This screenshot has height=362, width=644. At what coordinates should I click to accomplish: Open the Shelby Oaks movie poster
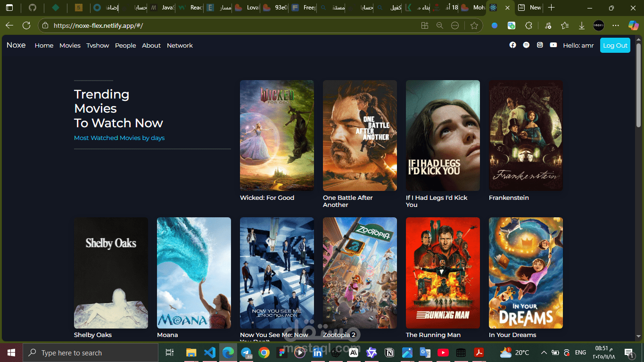[111, 273]
